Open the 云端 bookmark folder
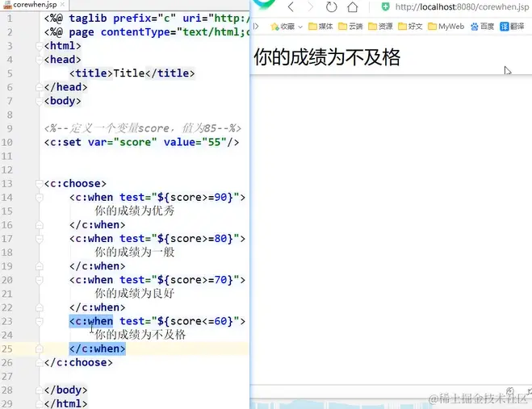 coord(350,27)
